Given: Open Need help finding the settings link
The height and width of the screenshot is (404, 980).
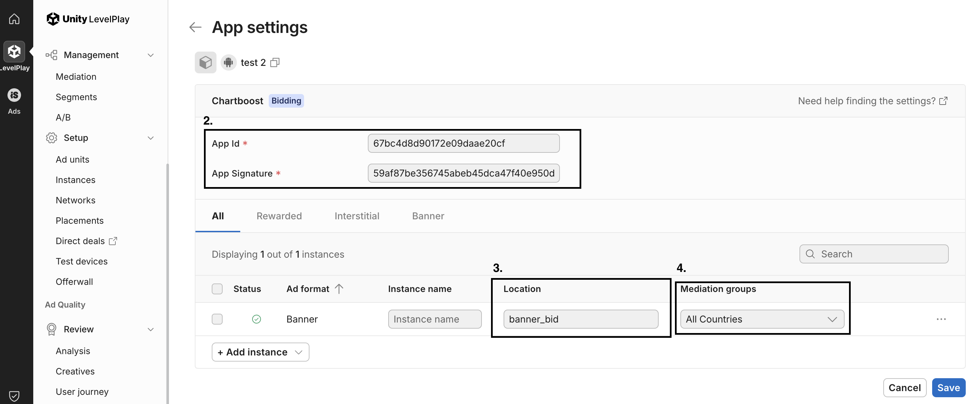Looking at the screenshot, I should [872, 101].
